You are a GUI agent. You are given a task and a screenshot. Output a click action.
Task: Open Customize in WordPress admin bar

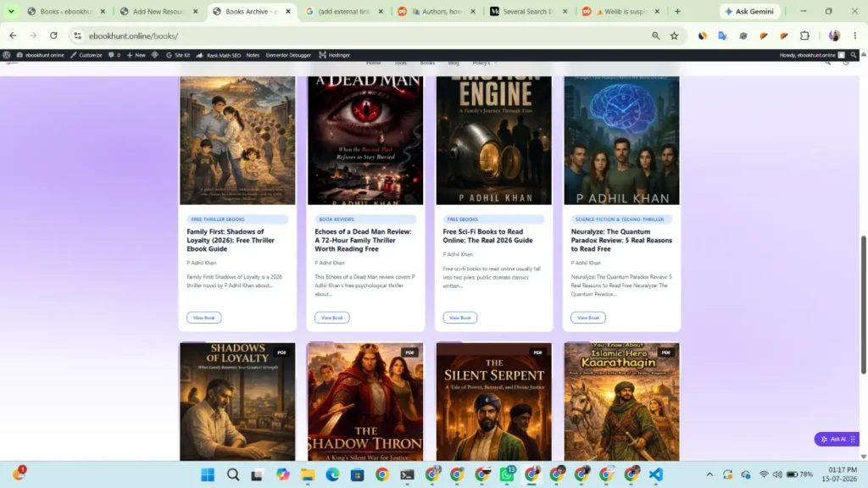[86, 55]
